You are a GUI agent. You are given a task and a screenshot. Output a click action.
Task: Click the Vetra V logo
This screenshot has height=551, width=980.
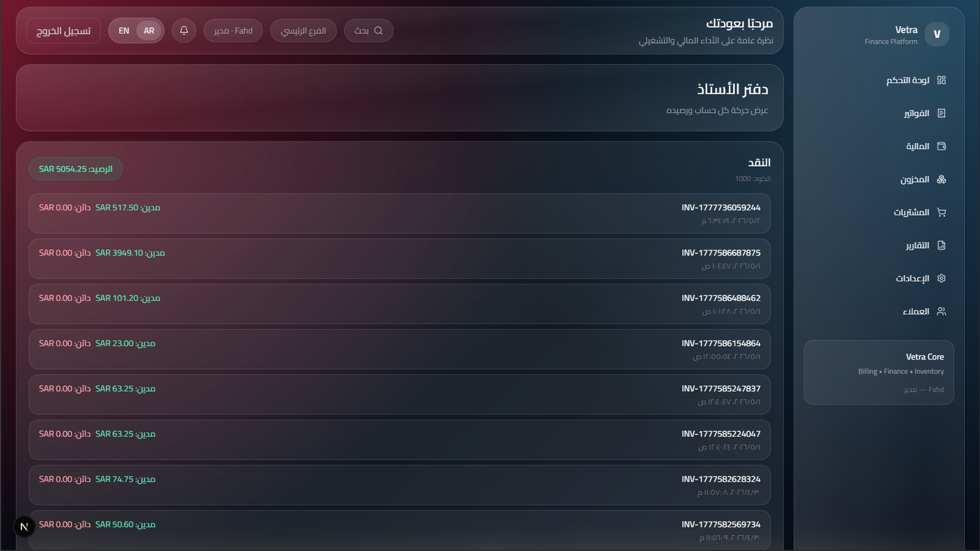(937, 34)
